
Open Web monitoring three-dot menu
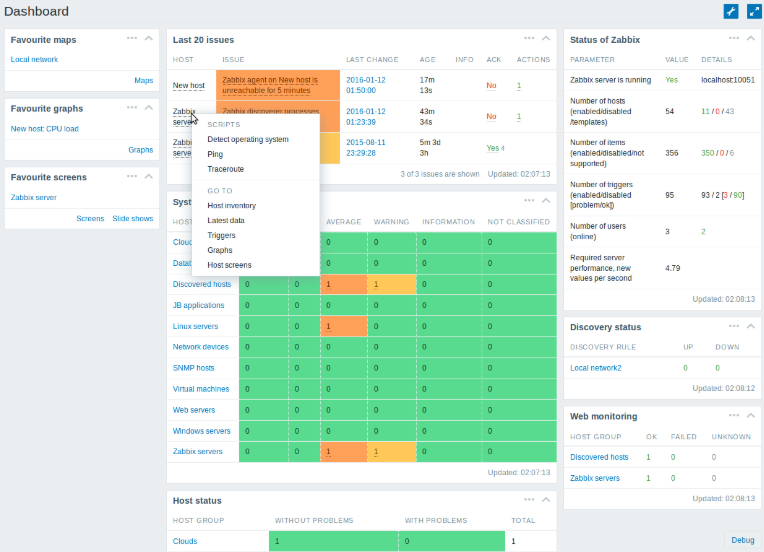(x=734, y=414)
